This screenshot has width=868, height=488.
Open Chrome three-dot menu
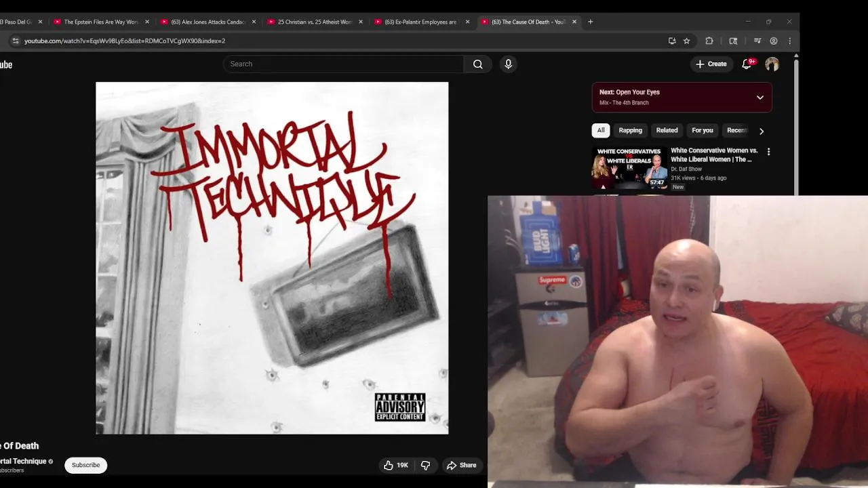[790, 41]
